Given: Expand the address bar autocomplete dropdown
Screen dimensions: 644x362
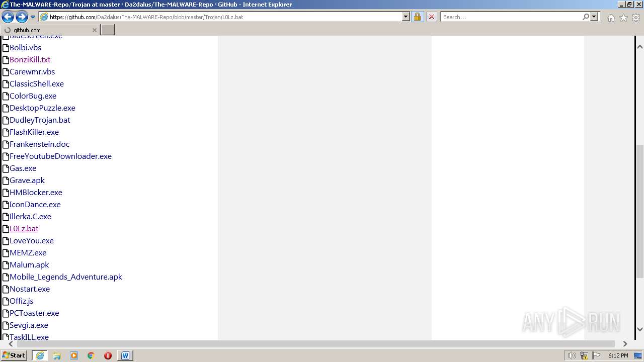Looking at the screenshot, I should coord(406,17).
